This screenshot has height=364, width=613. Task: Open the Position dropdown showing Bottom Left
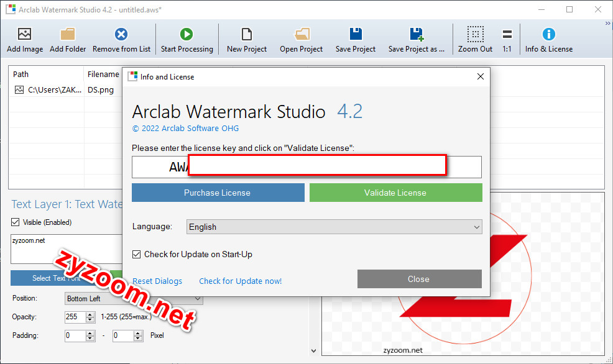[134, 299]
